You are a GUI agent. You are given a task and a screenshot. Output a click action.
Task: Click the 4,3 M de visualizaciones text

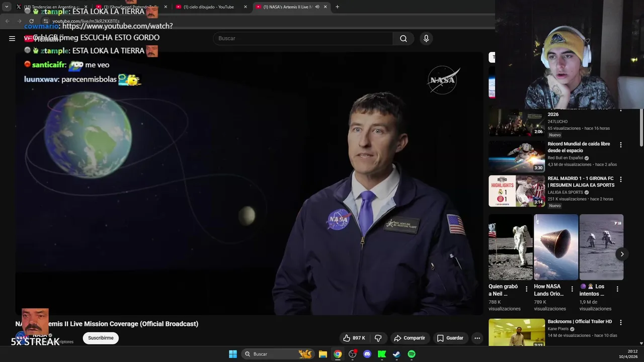[570, 164]
